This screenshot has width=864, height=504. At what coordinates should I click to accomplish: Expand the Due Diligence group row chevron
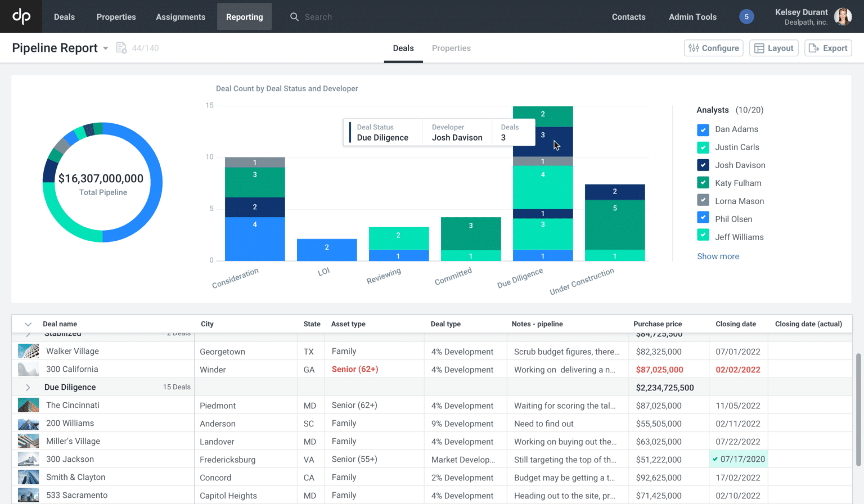28,388
